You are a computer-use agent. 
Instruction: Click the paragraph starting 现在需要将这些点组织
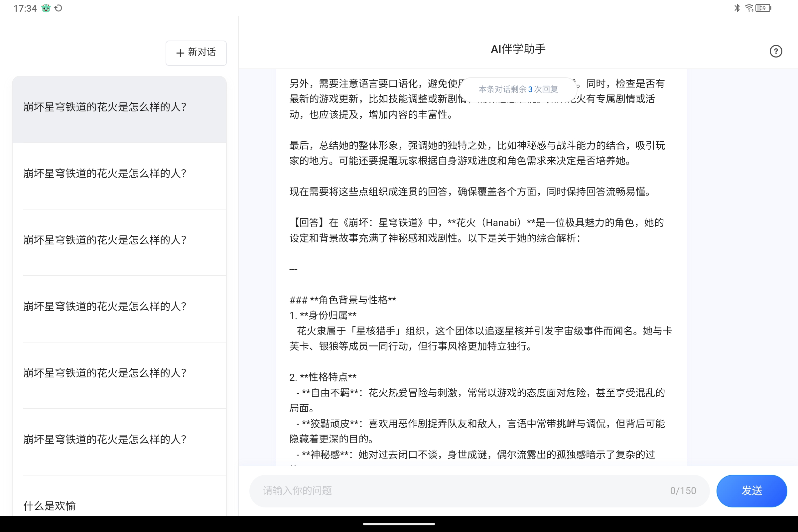[x=471, y=192]
